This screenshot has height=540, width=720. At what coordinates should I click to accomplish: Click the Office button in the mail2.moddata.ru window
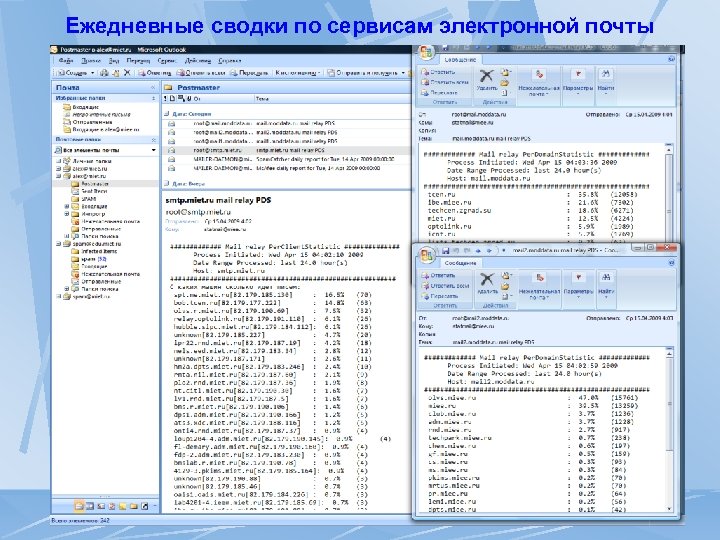[427, 255]
